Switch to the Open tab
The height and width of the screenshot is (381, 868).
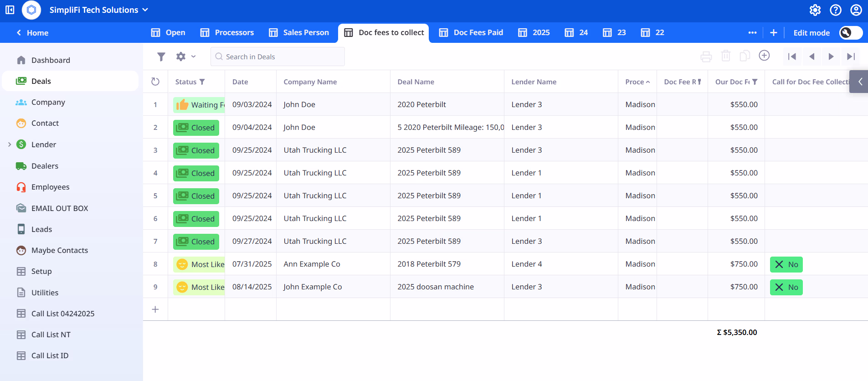tap(168, 32)
